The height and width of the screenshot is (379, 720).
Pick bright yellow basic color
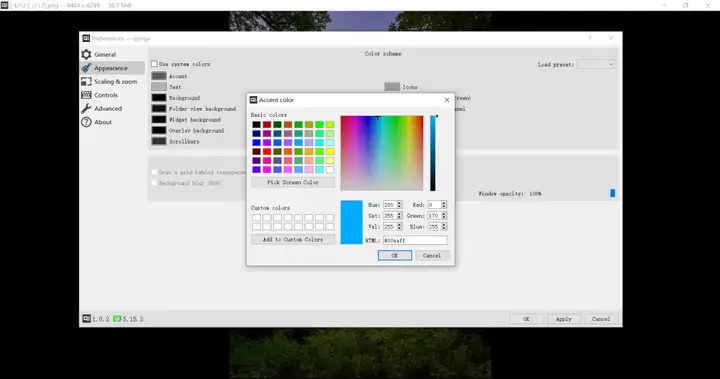click(x=330, y=152)
